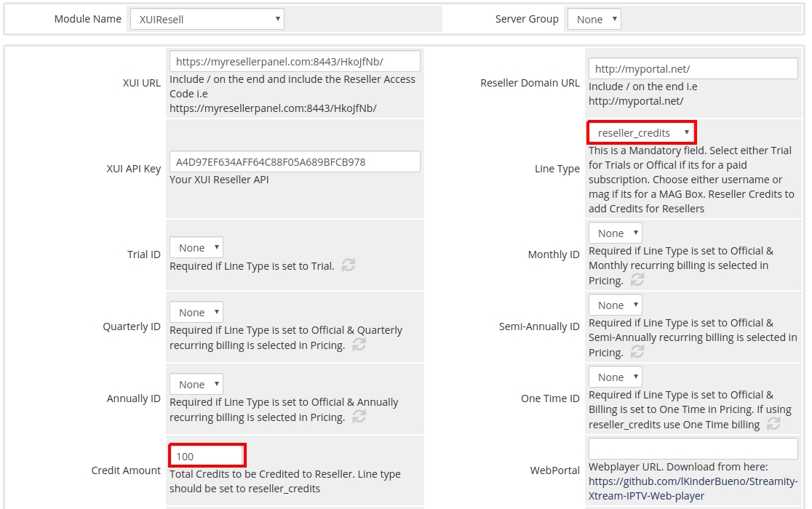Refresh the Quarterly ID list

tap(359, 344)
